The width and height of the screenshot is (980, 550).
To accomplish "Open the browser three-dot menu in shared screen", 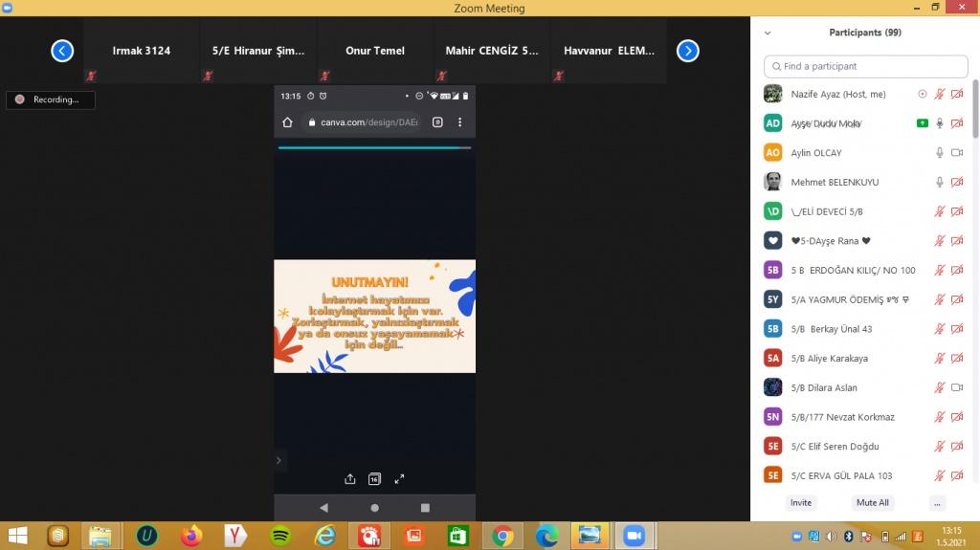I will tap(459, 122).
